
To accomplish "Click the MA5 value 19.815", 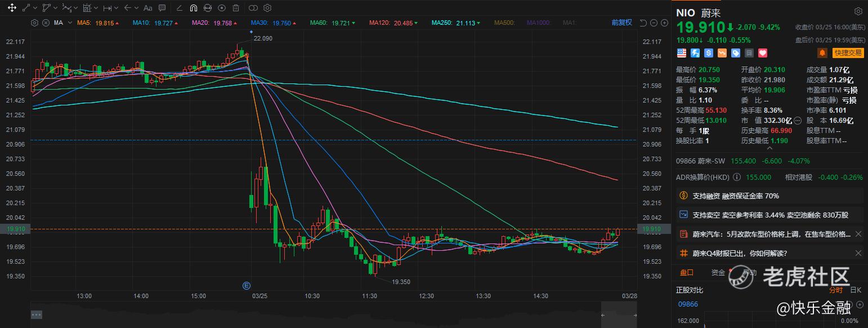I will click(104, 23).
